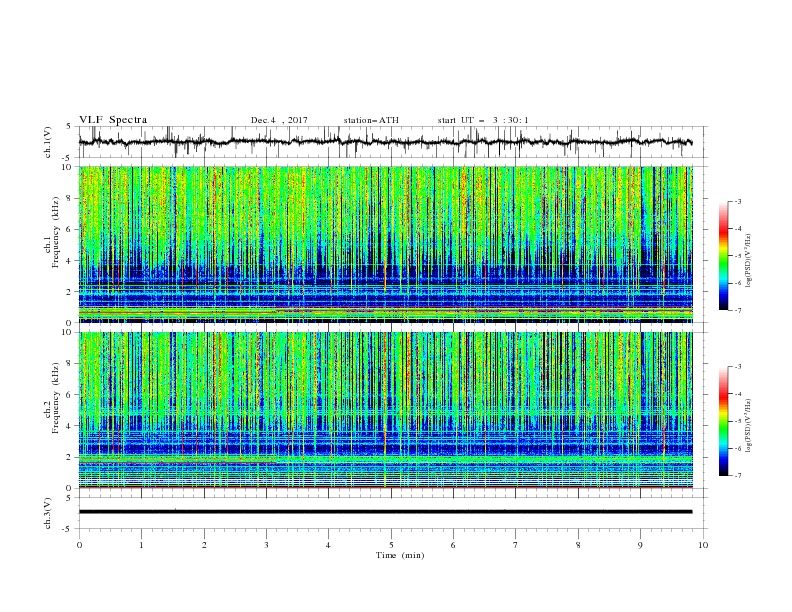Viewport: 792px width, 612px height.
Task: Click time axis tick label "5"
Action: coord(391,545)
